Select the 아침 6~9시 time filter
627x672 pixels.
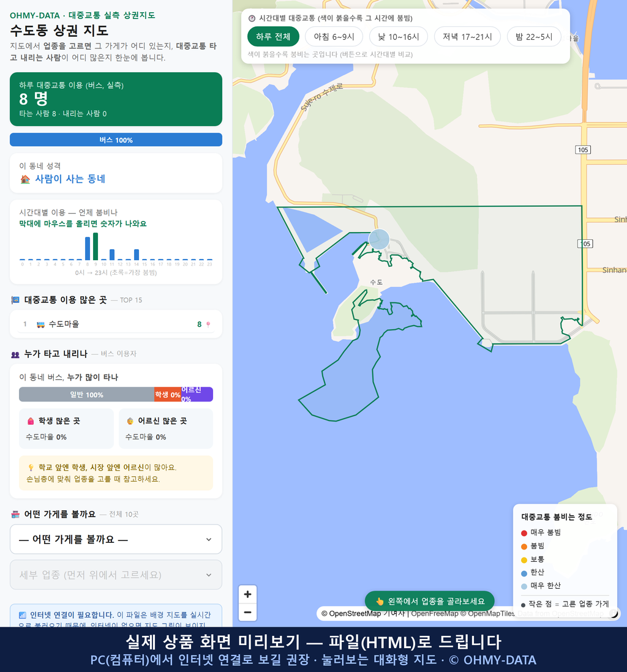334,37
